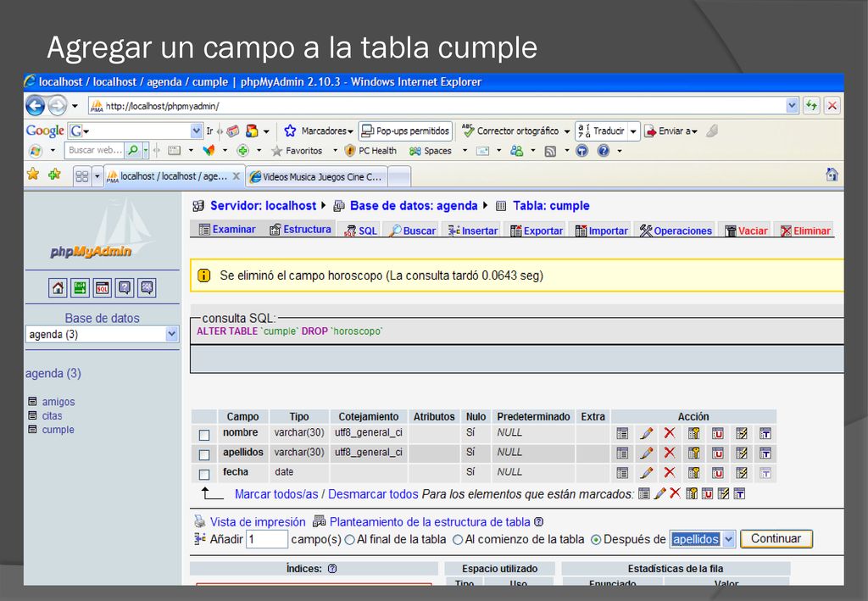The width and height of the screenshot is (868, 601).
Task: Open the 'Vista de impresión' link
Action: point(258,522)
